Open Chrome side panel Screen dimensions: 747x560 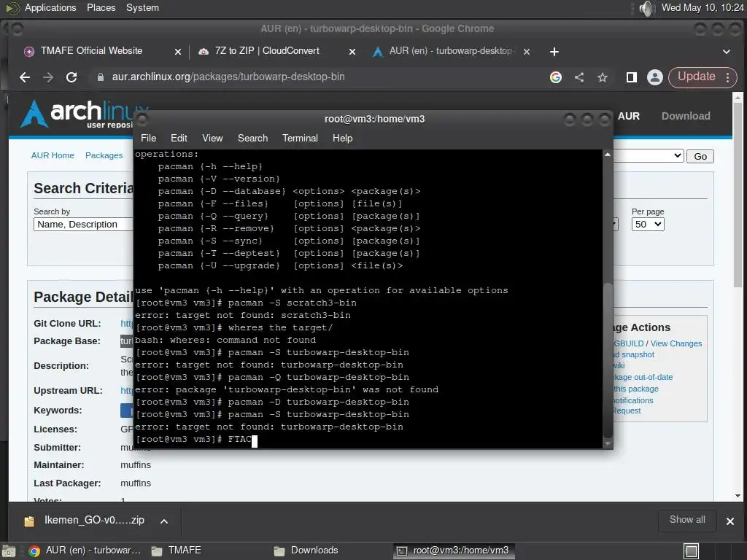tap(631, 77)
